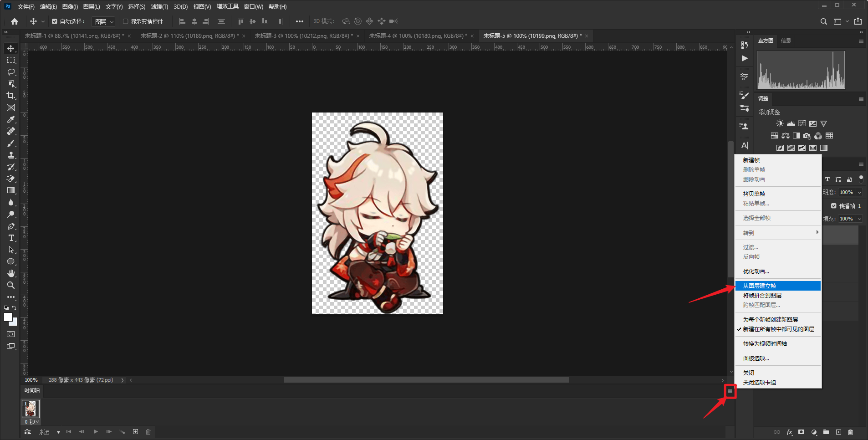Viewport: 868px width, 440px height.
Task: Switch foreground and background colors
Action: 14,308
